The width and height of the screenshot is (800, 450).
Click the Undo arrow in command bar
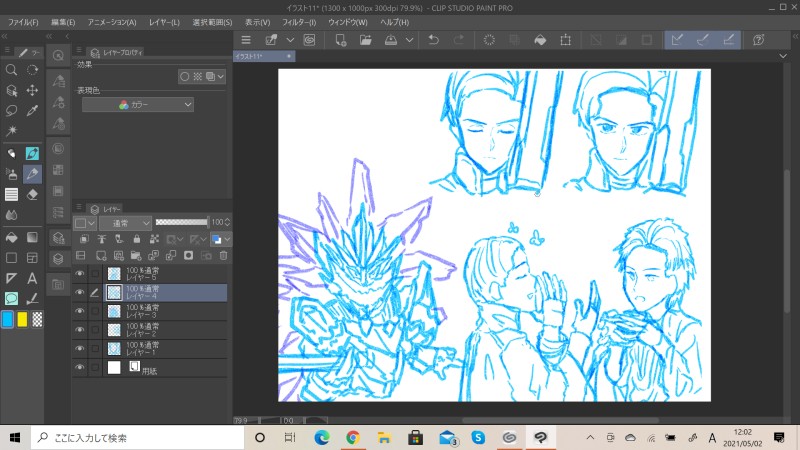[x=434, y=40]
